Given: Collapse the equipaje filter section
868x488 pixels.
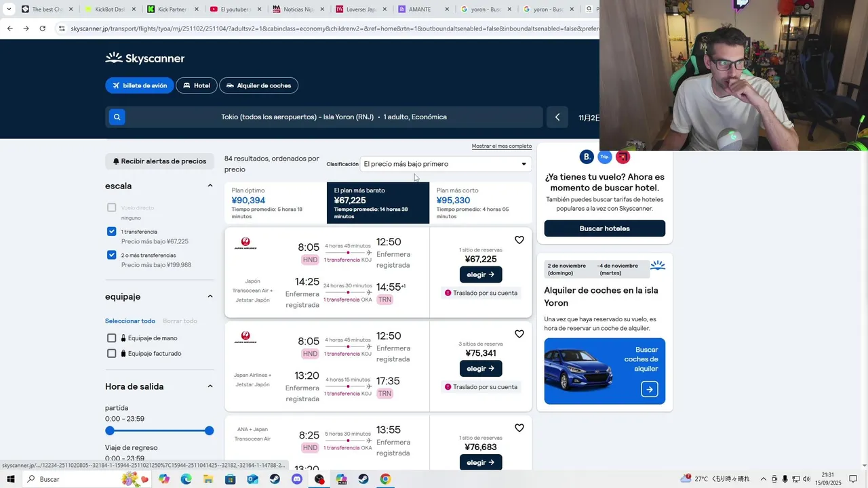Looking at the screenshot, I should (x=210, y=296).
